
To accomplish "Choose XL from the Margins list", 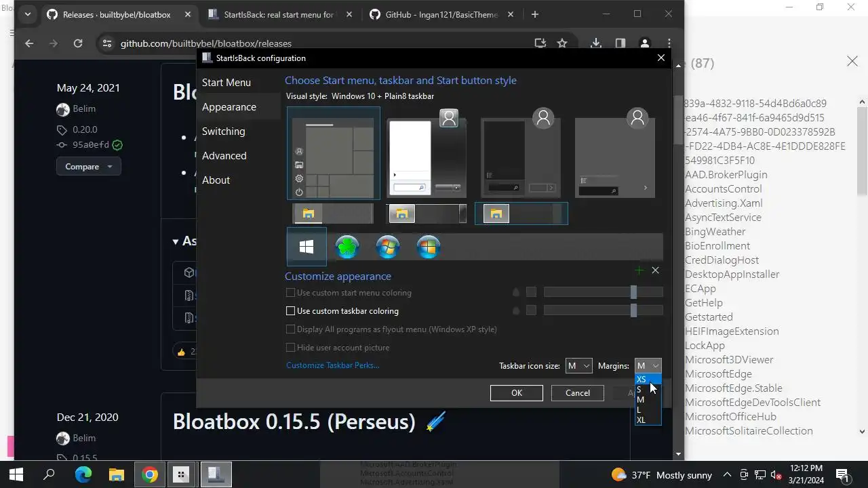I will click(x=648, y=420).
